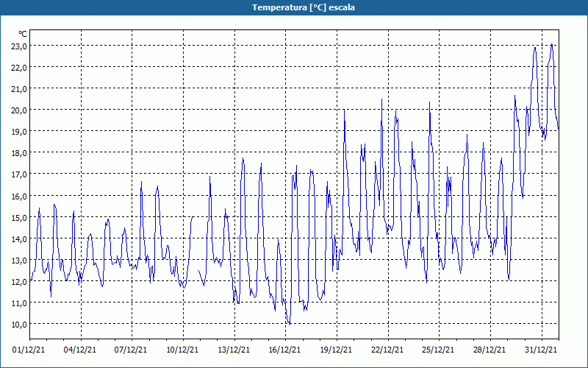588x368 pixels.
Task: Click the 11,0 y-axis value
Action: tap(19, 302)
